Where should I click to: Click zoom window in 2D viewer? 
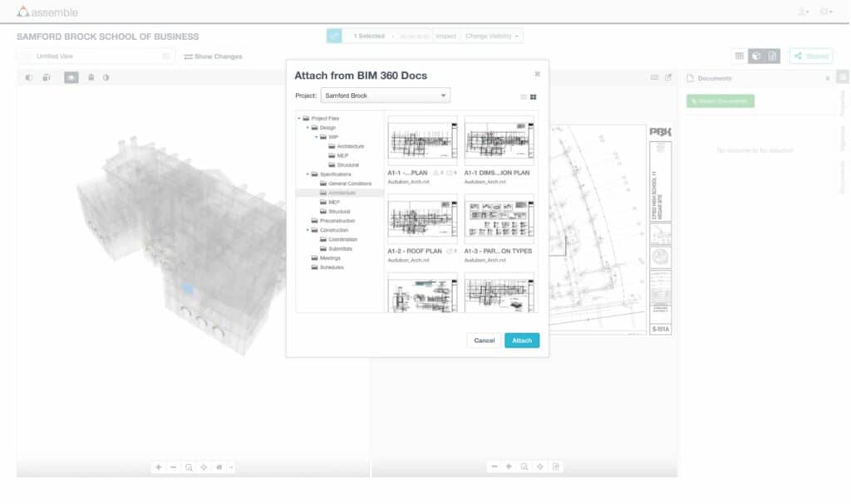(524, 467)
